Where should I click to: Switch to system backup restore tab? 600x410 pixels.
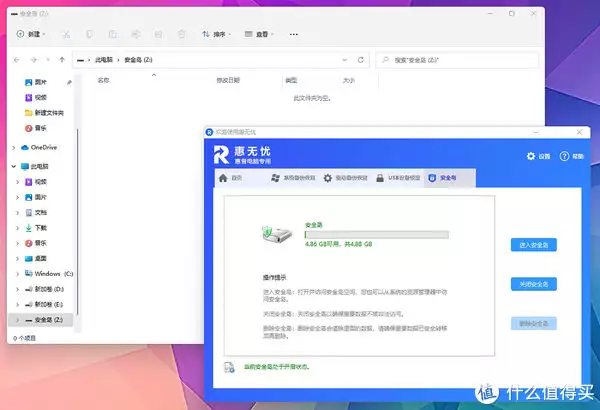click(293, 178)
